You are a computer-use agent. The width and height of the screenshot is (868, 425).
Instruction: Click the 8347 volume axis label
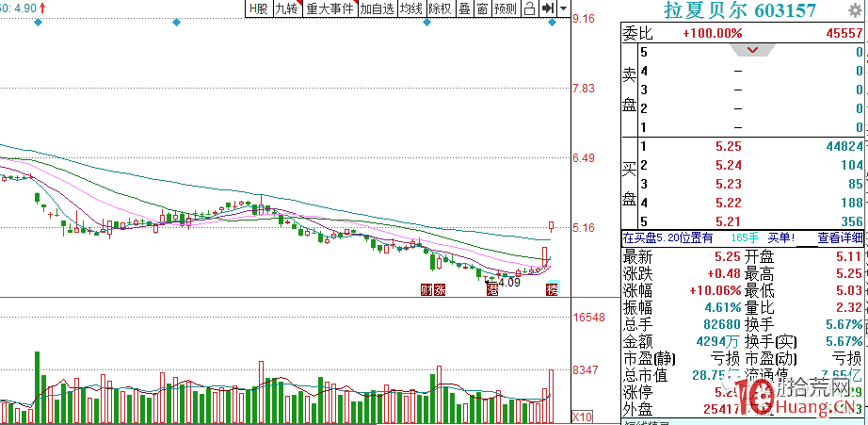coord(586,369)
